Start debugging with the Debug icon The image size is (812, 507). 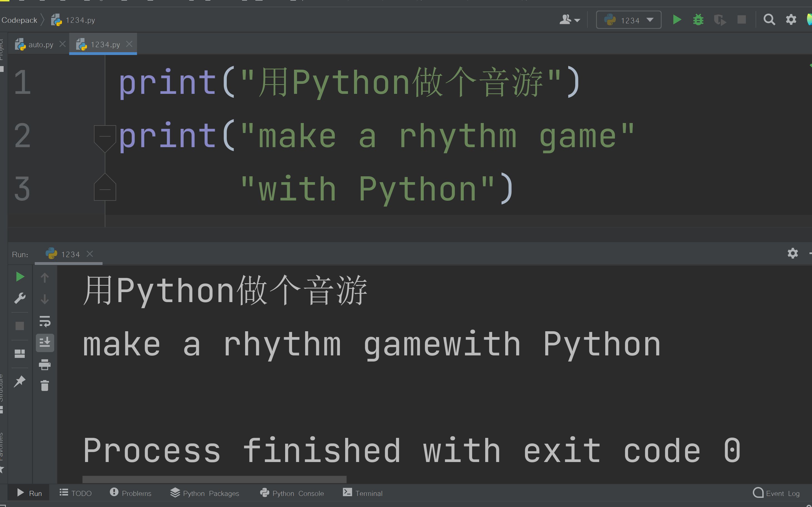[x=698, y=20]
